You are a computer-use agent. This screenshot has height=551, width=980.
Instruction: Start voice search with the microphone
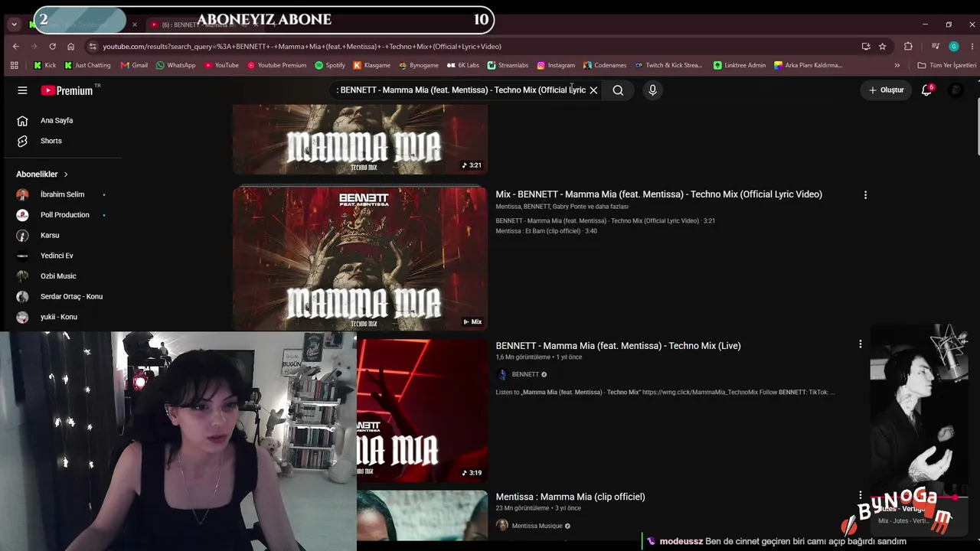point(652,90)
